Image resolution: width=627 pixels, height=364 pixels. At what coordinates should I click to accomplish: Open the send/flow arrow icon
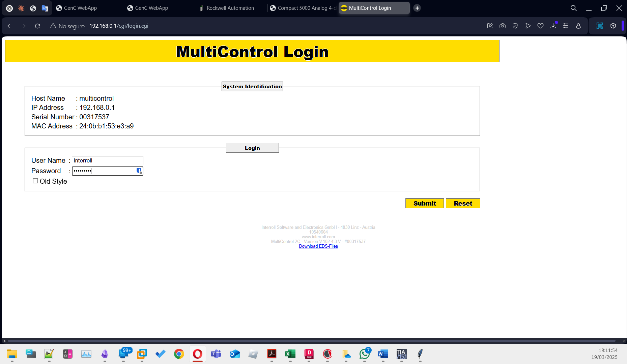point(528,26)
